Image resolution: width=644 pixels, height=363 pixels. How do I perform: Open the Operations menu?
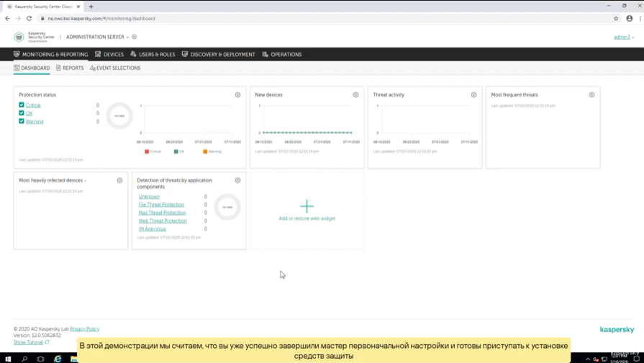pos(282,54)
